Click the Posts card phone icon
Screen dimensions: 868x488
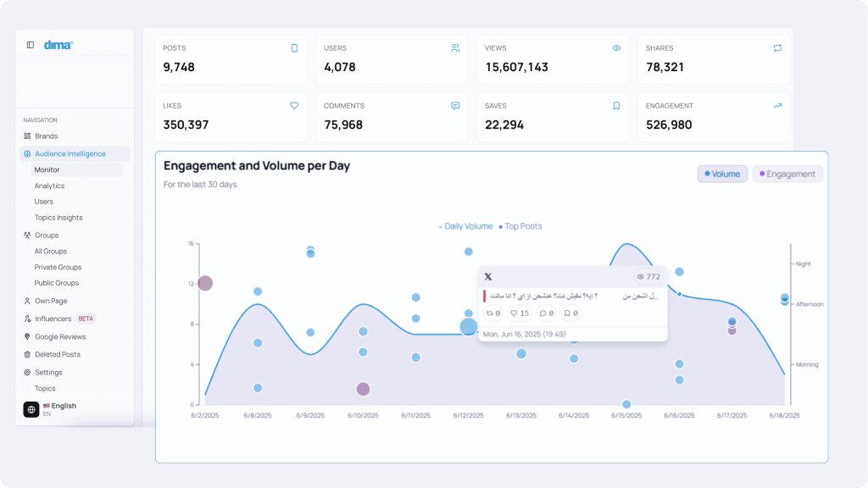[294, 48]
